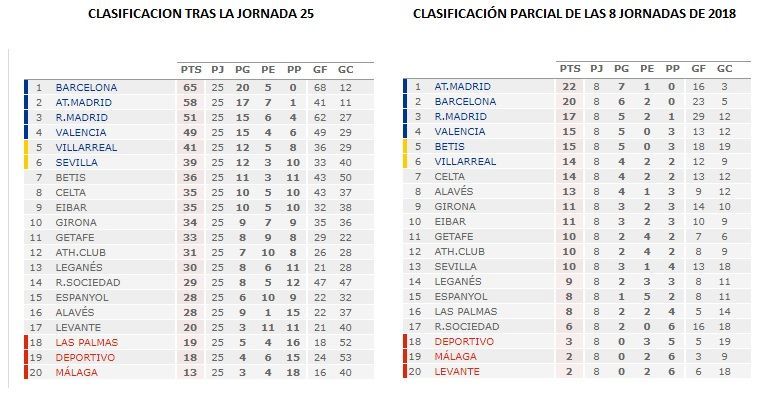
Task: Open LEVANTE in the right table
Action: coord(457,371)
